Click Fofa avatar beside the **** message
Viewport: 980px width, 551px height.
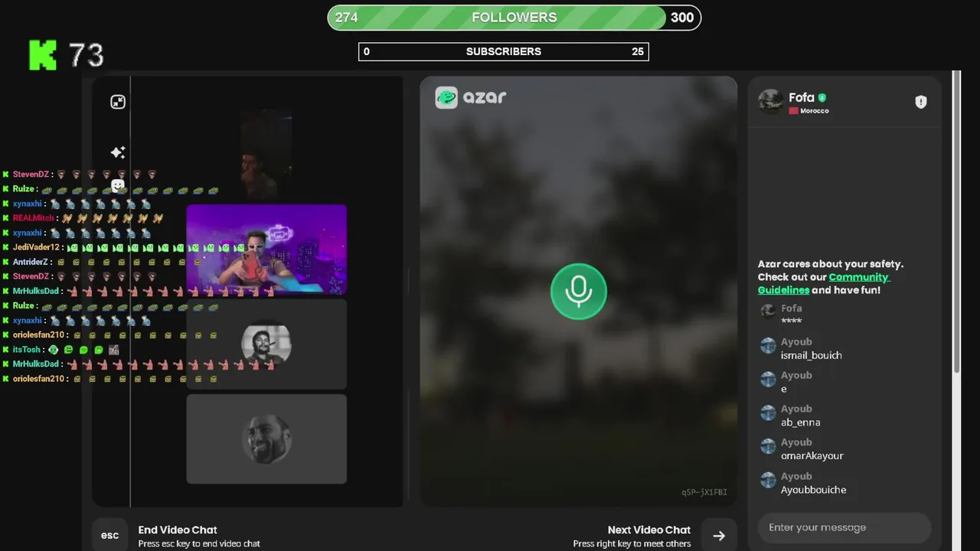pos(768,311)
